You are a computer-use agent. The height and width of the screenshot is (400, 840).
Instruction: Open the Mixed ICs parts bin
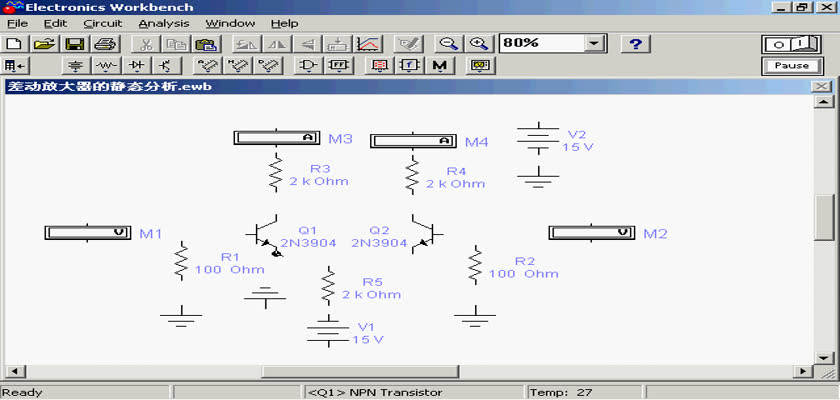coord(236,66)
